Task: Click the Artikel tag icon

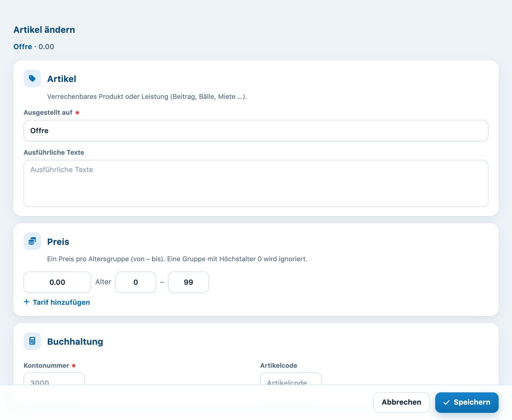Action: pyautogui.click(x=32, y=78)
